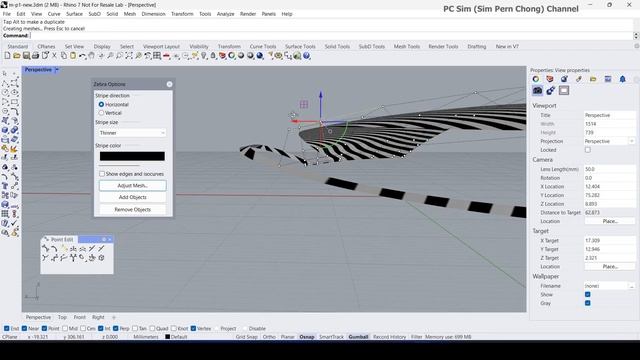Click the folder Libraries icon in panel
The image size is (640, 360).
pos(593,79)
